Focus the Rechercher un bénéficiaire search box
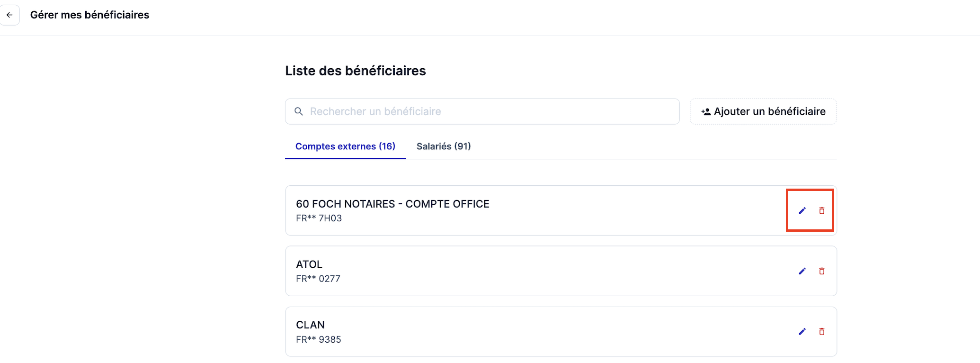 click(x=482, y=111)
